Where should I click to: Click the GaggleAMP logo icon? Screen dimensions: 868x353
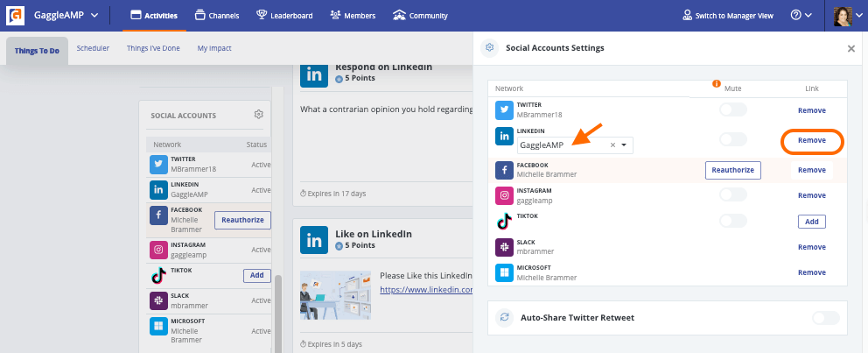pos(16,16)
